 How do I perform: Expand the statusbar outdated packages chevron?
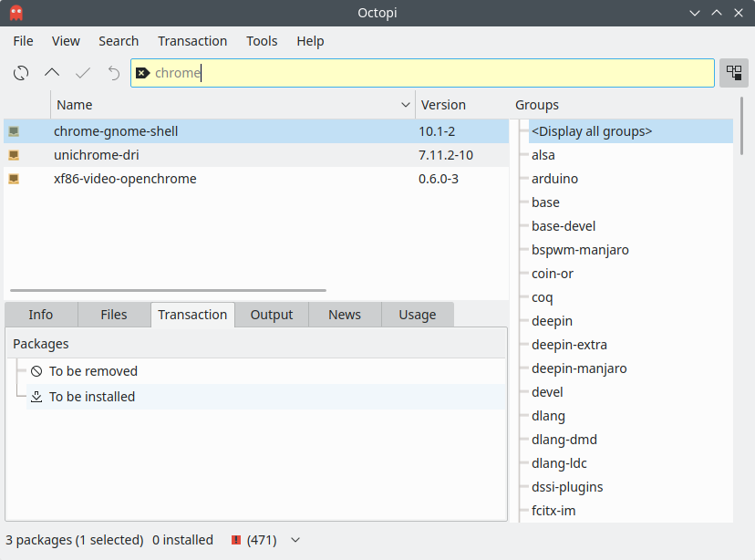(x=295, y=540)
